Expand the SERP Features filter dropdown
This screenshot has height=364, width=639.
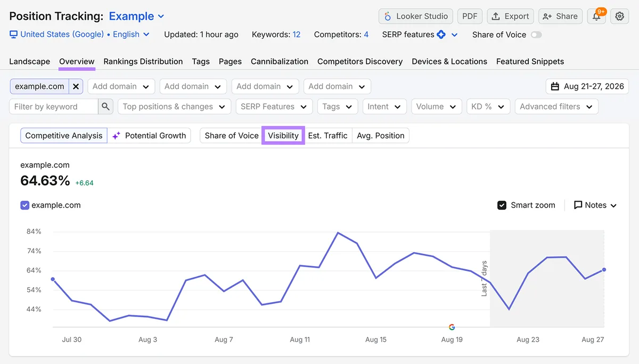click(274, 106)
